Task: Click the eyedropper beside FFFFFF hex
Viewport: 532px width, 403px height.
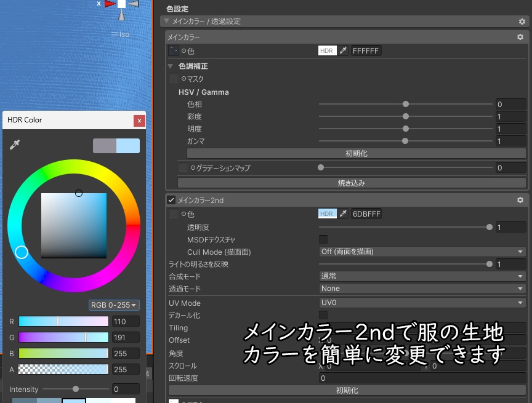Action: (343, 51)
